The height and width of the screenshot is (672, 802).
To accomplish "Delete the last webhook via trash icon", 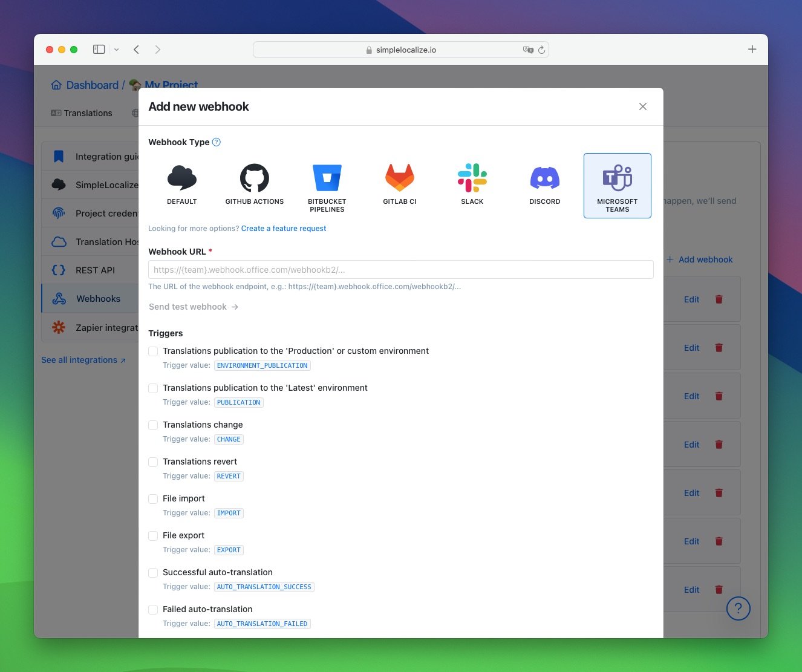I will point(719,590).
